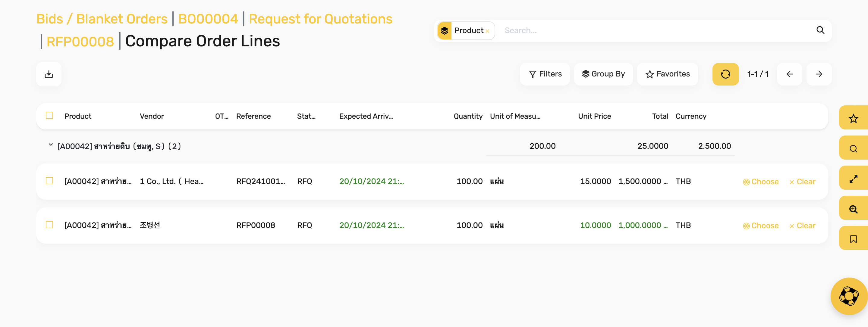Sort by Reference column header
Viewport: 868px width, 327px height.
[x=253, y=116]
